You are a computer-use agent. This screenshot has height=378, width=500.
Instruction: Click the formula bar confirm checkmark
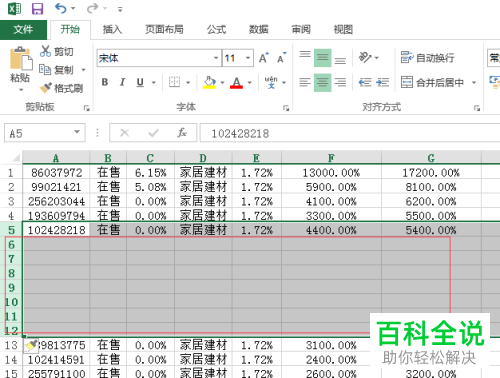(x=154, y=133)
